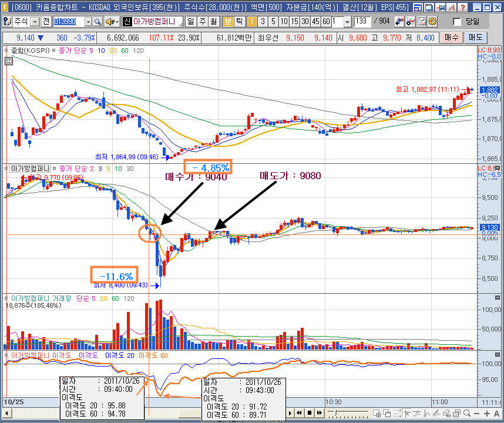This screenshot has width=504, height=423.
Task: Select the 60-minute interval button
Action: (x=326, y=22)
